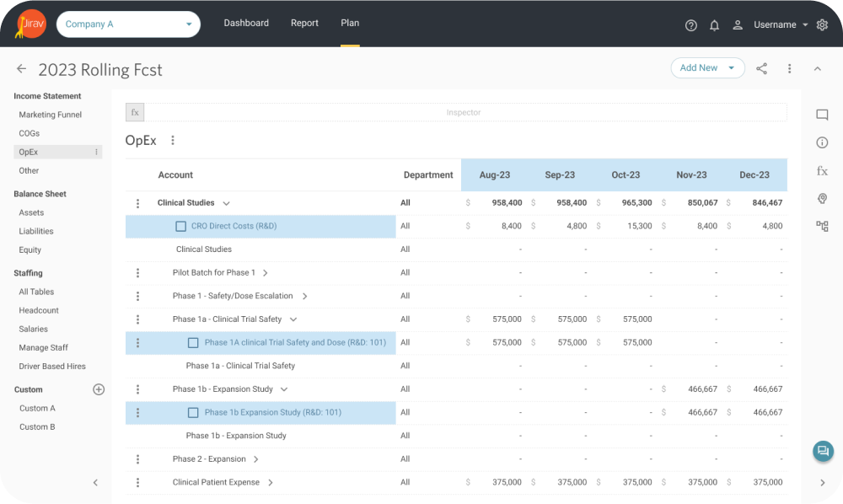The image size is (843, 504).
Task: Go to the Dashboard tab
Action: pyautogui.click(x=246, y=23)
